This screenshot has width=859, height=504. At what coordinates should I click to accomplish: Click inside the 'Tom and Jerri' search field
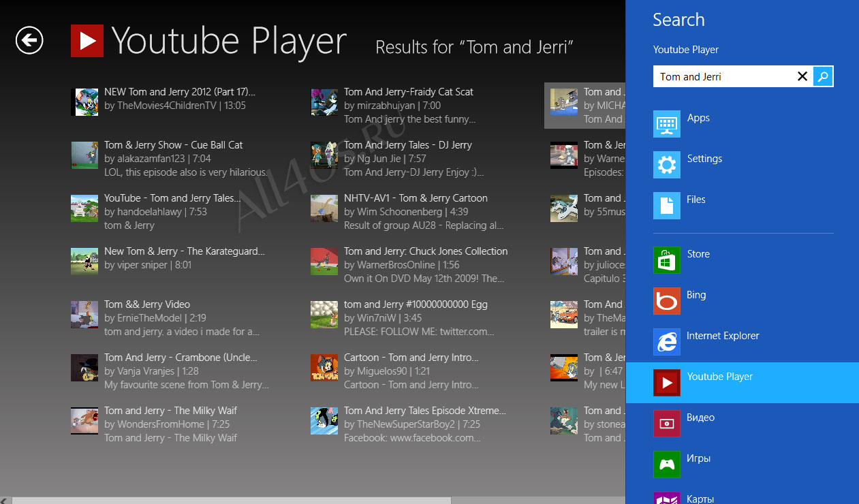pyautogui.click(x=724, y=76)
